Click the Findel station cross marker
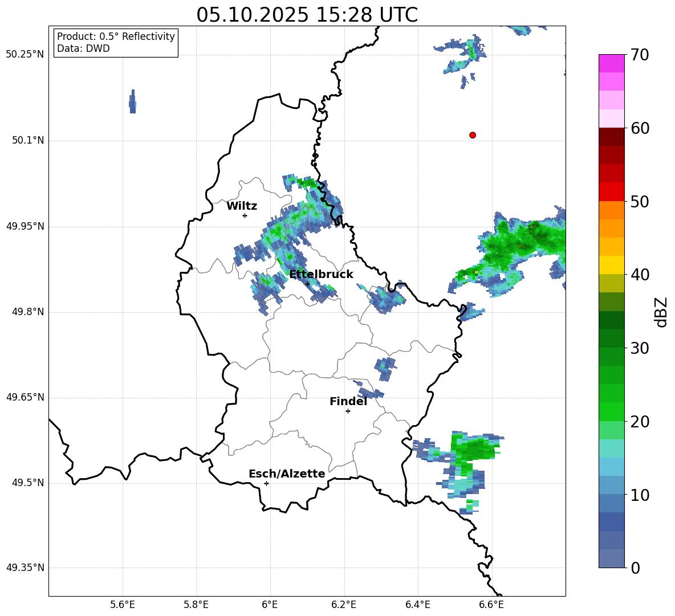This screenshot has width=675, height=616. [x=348, y=411]
